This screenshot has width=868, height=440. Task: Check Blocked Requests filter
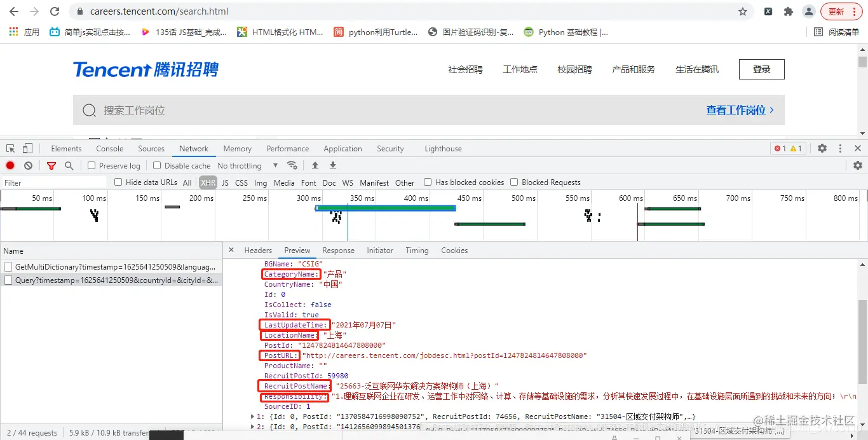pos(514,182)
